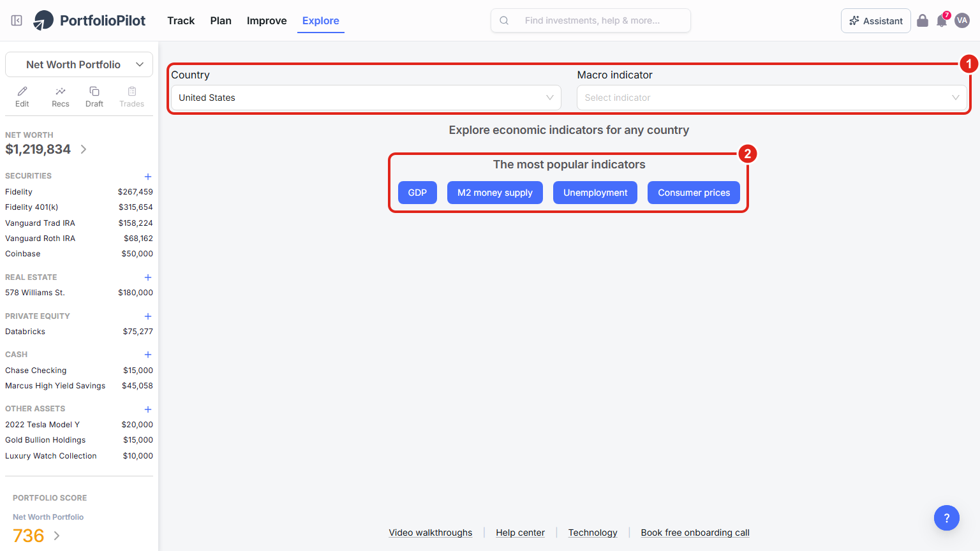The width and height of the screenshot is (980, 551).
Task: Click the Edit pencil icon
Action: 22,97
